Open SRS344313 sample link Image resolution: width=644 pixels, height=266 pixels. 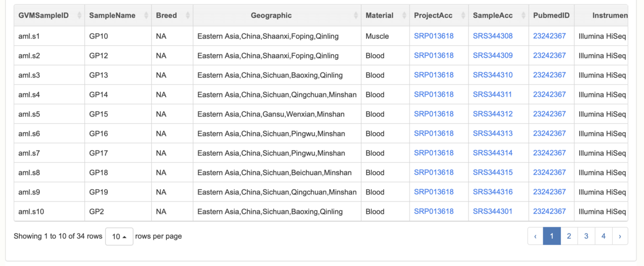pos(493,133)
